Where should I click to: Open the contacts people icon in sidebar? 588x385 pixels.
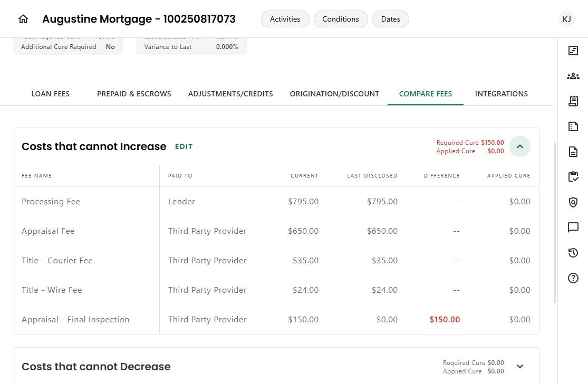pyautogui.click(x=573, y=76)
